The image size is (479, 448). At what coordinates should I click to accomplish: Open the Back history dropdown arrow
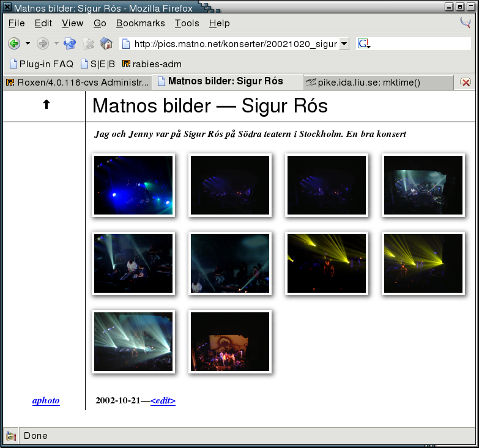[28, 43]
